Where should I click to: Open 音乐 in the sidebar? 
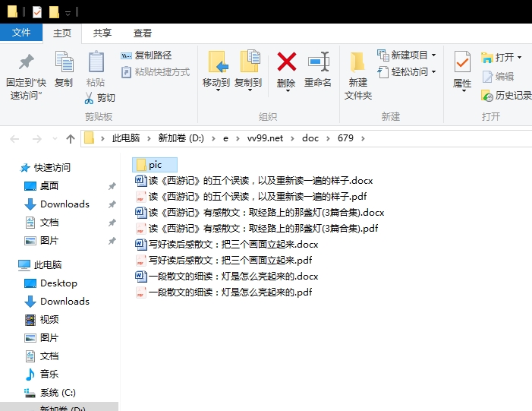[42, 375]
